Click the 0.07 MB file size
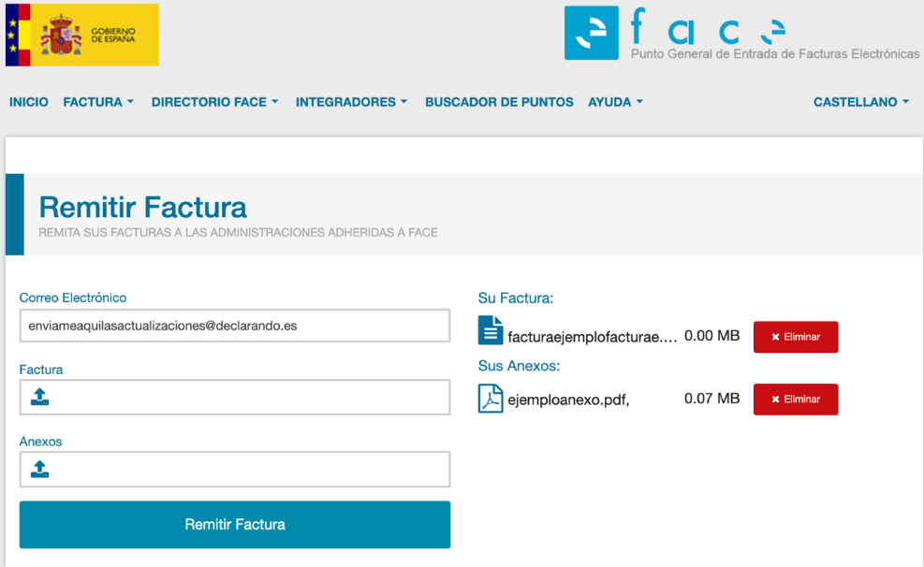 pos(711,399)
